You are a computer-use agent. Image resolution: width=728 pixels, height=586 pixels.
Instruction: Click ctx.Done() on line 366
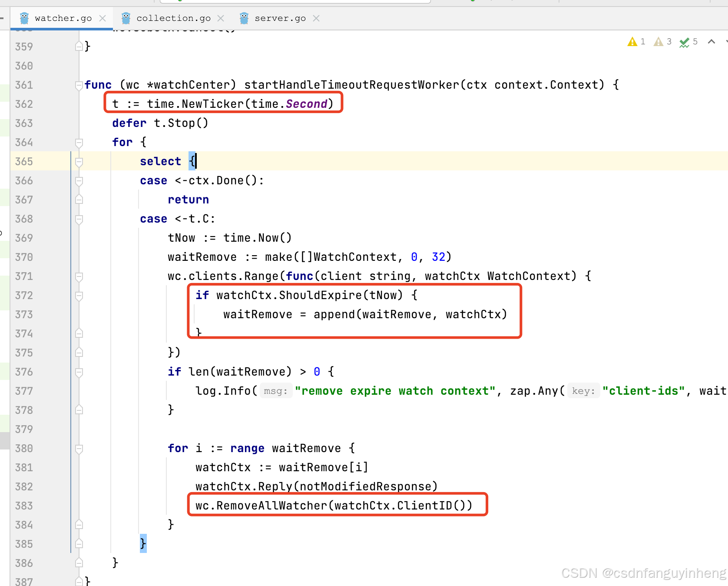[223, 180]
